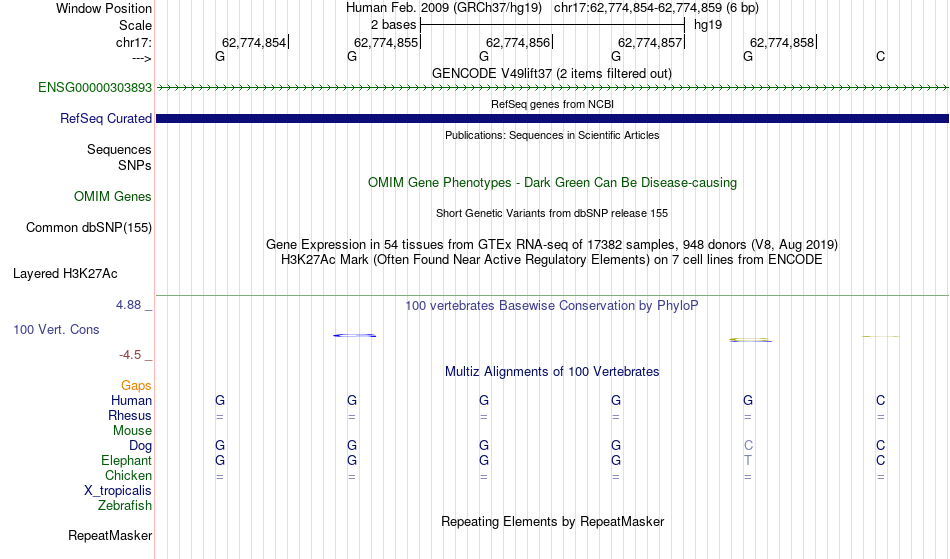Click the Window Position label
950x559 pixels.
[x=104, y=8]
